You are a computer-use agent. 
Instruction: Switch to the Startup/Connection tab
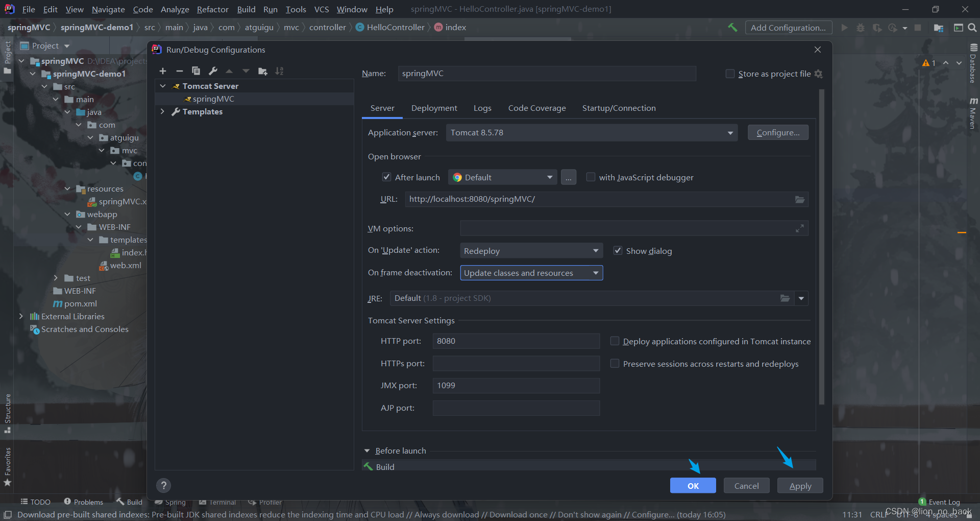point(619,108)
